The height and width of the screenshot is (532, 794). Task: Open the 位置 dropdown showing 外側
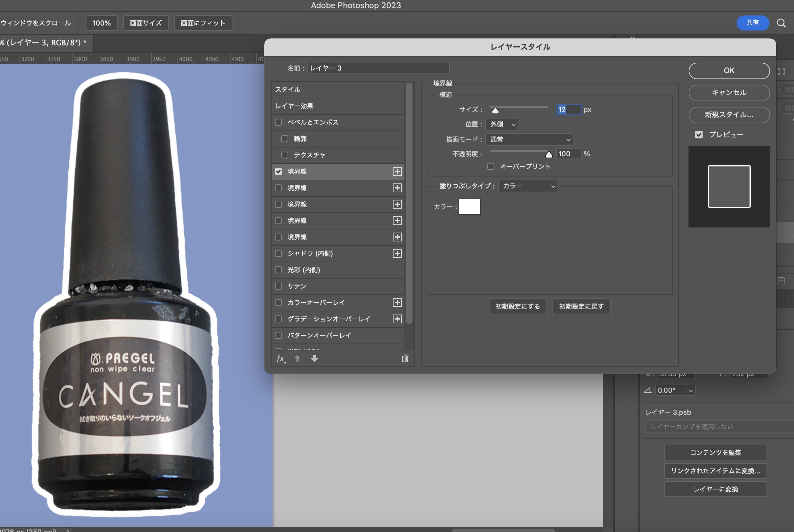click(502, 124)
